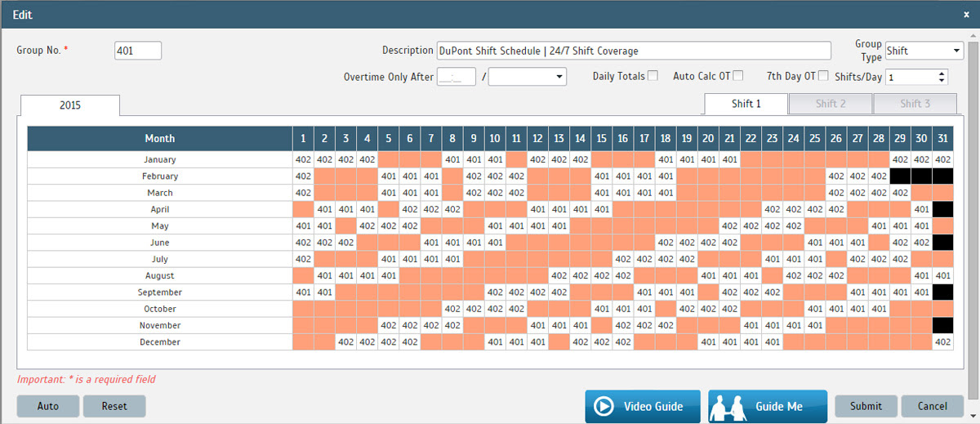Click into the Description text field

point(634,51)
